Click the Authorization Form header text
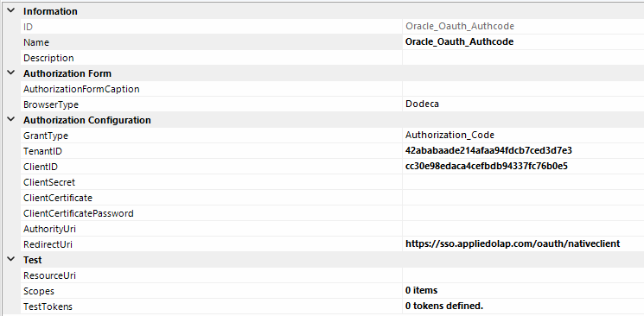 pos(67,74)
